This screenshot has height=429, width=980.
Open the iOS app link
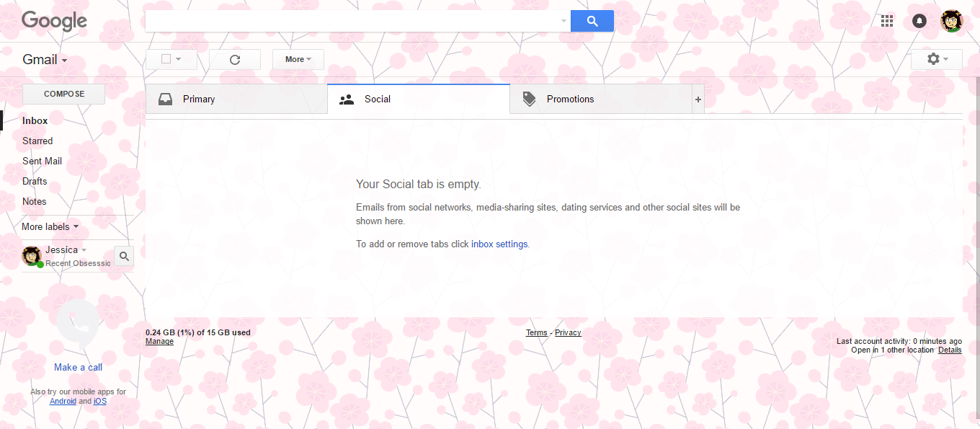click(x=99, y=402)
